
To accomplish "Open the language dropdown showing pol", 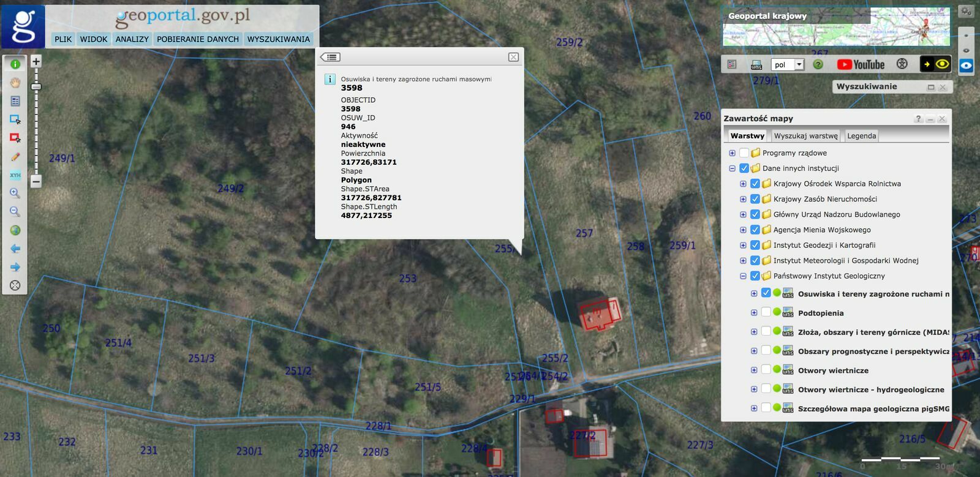I will pos(799,64).
